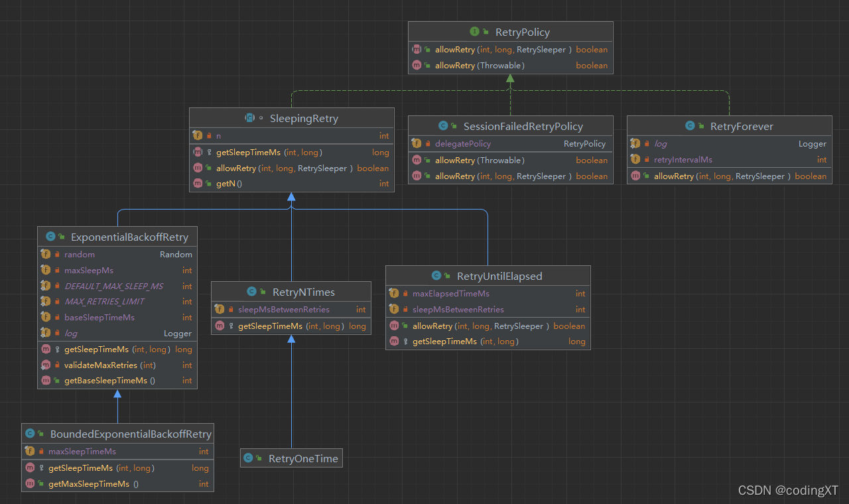This screenshot has width=849, height=504.
Task: Select the ExponentialBackoffRetry class title
Action: (x=129, y=237)
